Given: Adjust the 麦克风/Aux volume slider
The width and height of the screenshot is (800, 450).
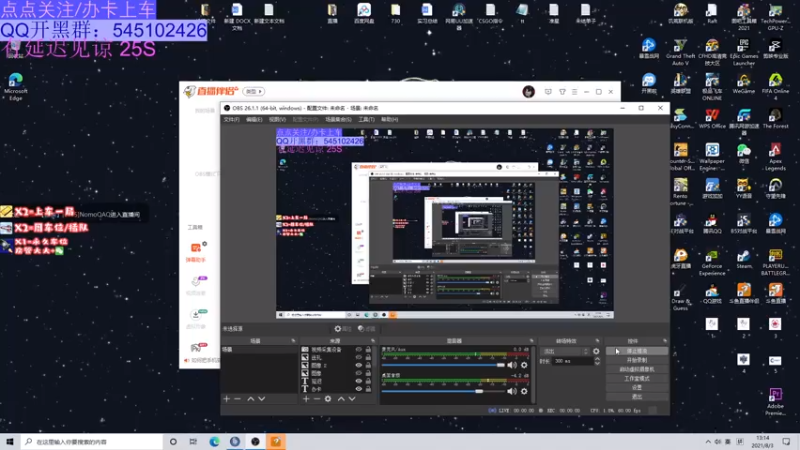Looking at the screenshot, I should (x=443, y=365).
